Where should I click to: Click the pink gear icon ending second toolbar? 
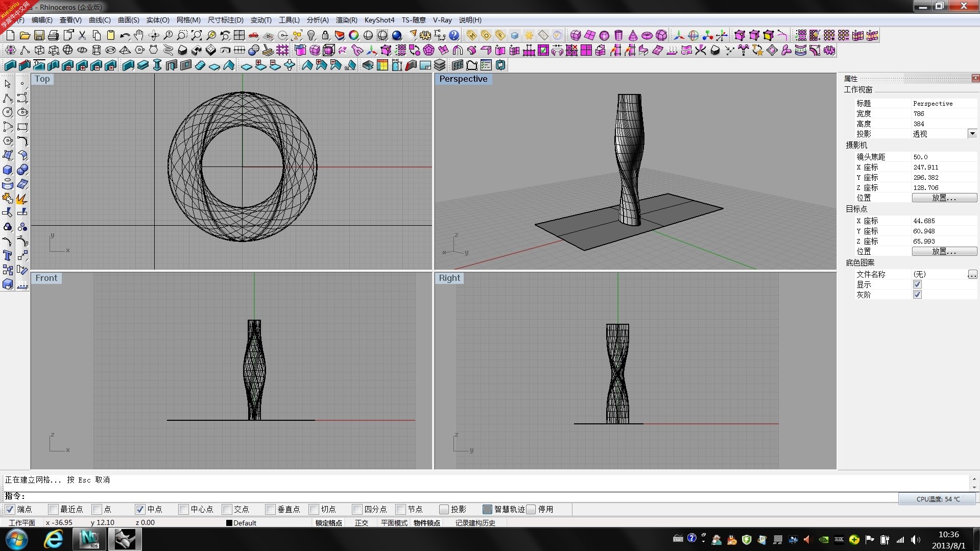point(829,50)
